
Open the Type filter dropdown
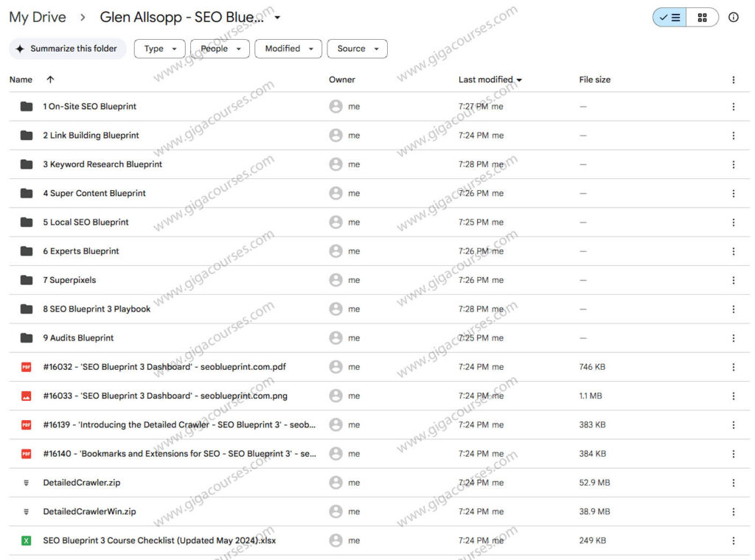pos(159,49)
